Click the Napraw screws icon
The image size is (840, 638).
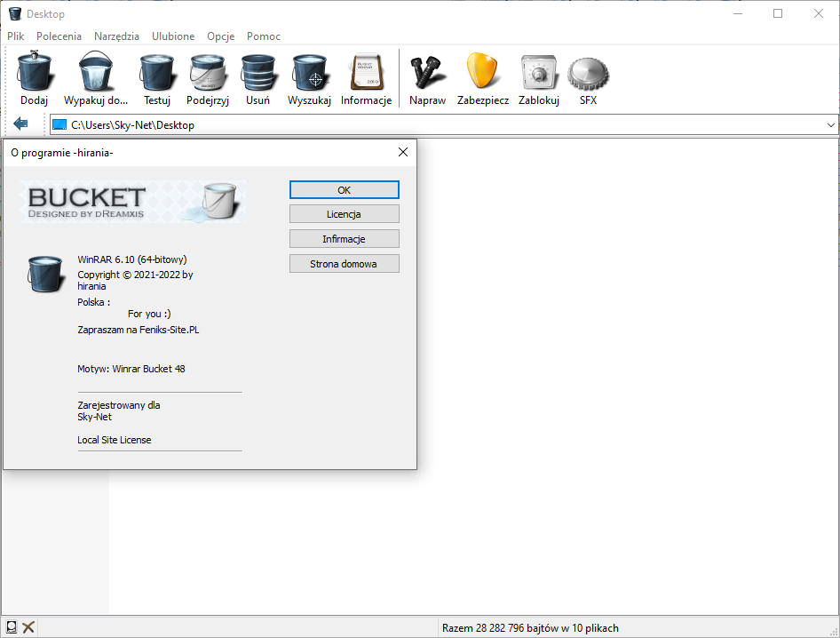[x=427, y=71]
